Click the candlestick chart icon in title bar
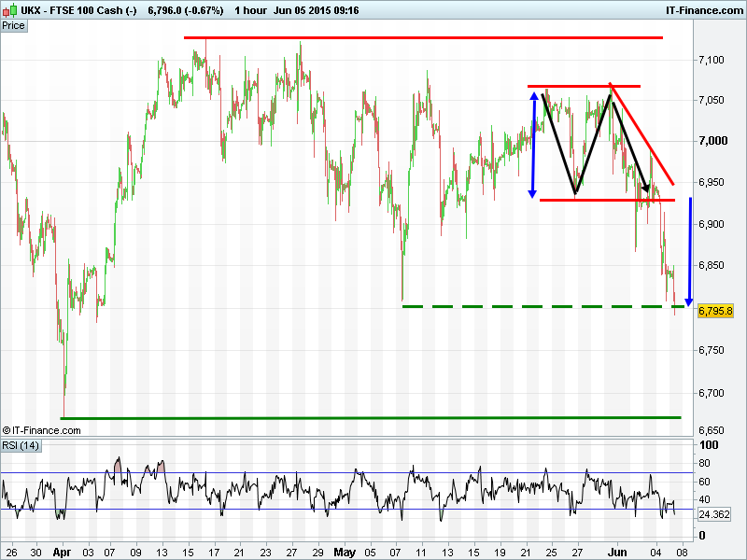 [x=8, y=8]
